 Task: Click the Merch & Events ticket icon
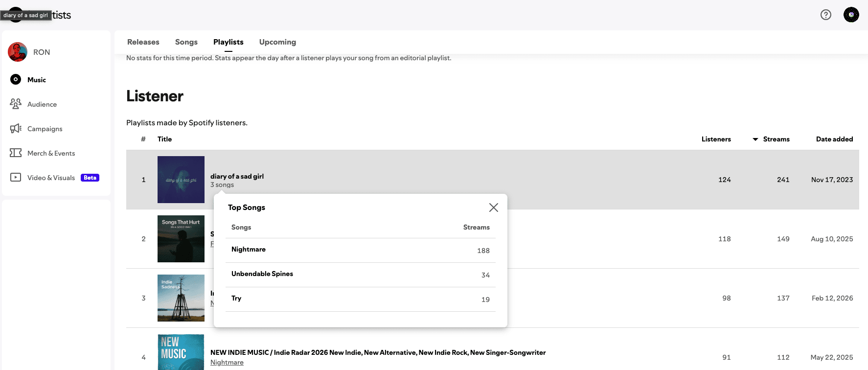(x=16, y=153)
